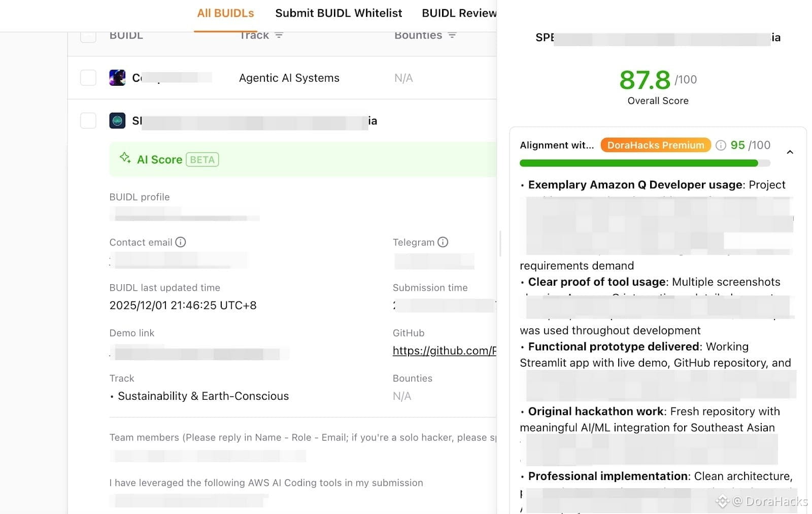Click the AWS AI Coding tools question label
The height and width of the screenshot is (514, 812).
[x=266, y=483]
